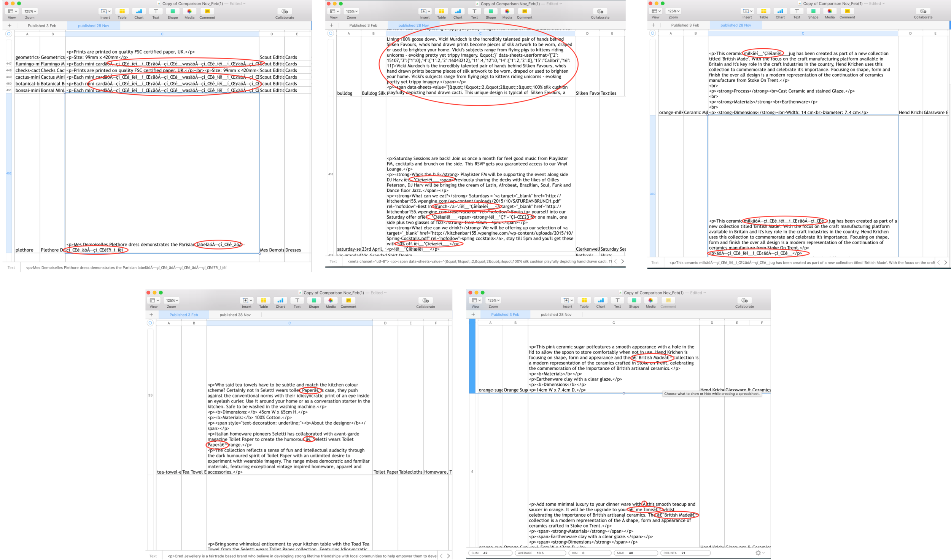Screen dimensions: 951x560
Task: Click the Shape icon in the bulldog silk window
Action: pyautogui.click(x=491, y=11)
